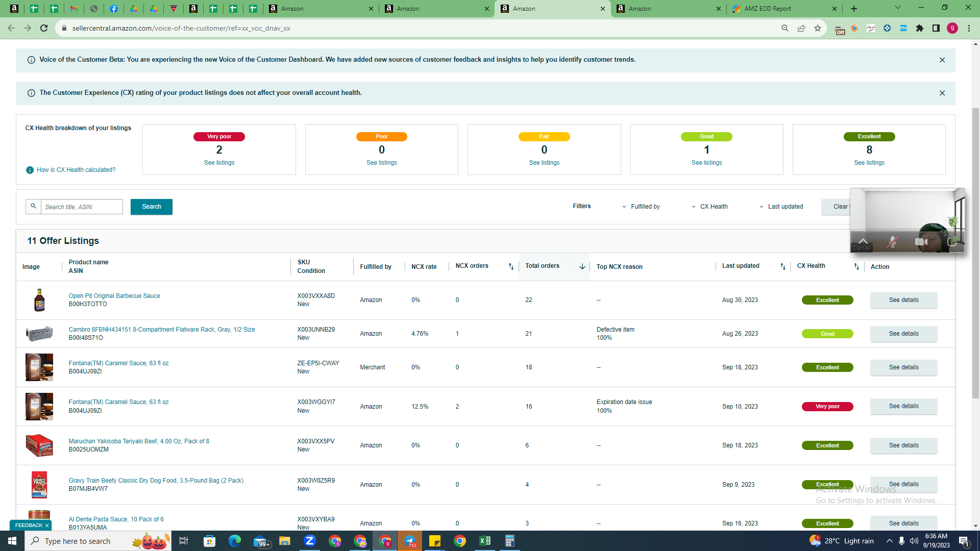Image resolution: width=980 pixels, height=551 pixels.
Task: See details for Maruchan Yakisoba Teriyaki Beef
Action: [903, 445]
